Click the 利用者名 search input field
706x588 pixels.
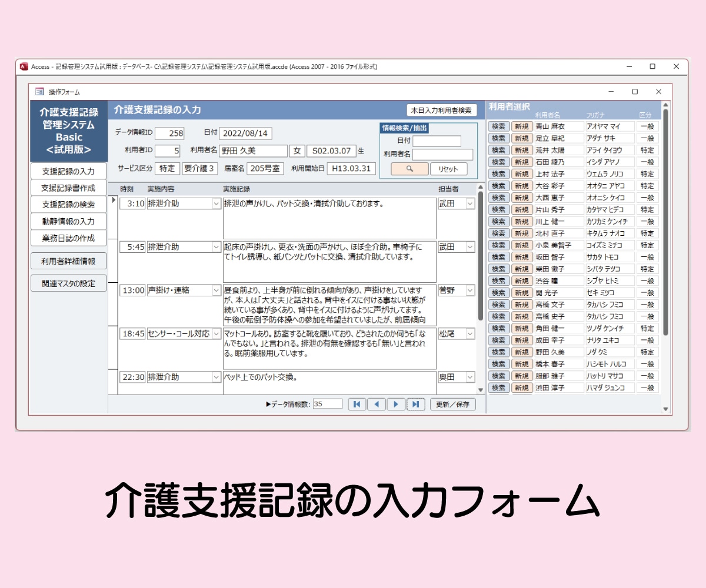tap(442, 155)
